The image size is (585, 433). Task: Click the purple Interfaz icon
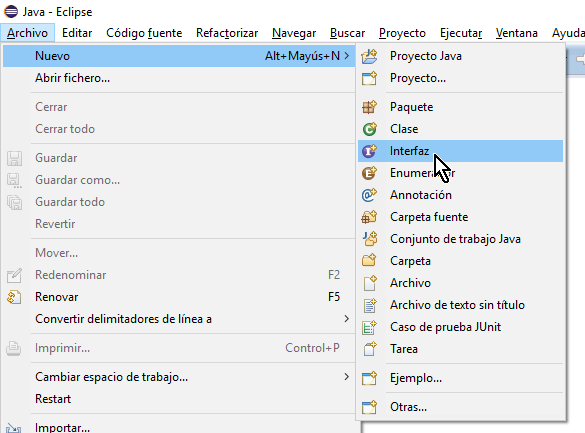[369, 151]
